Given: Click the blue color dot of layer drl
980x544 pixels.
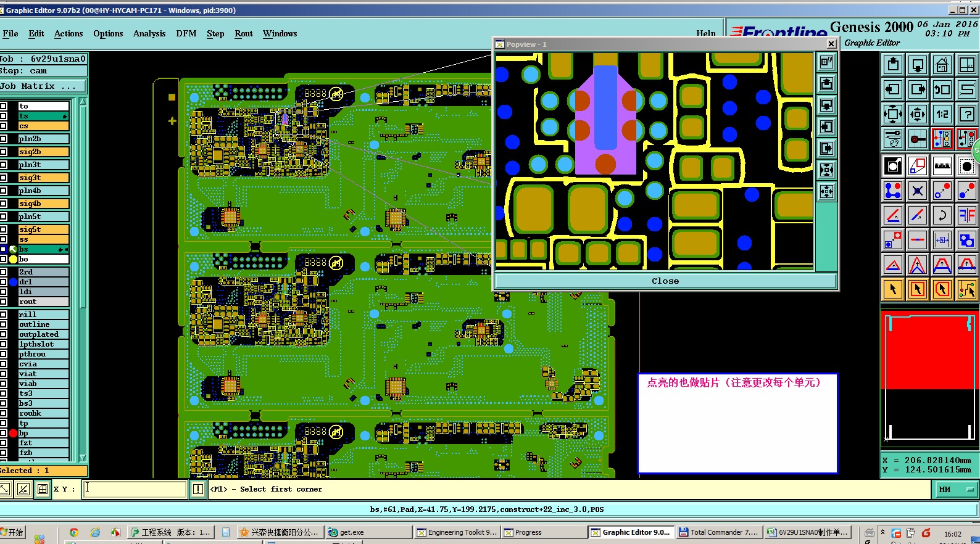Looking at the screenshot, I should tap(13, 282).
